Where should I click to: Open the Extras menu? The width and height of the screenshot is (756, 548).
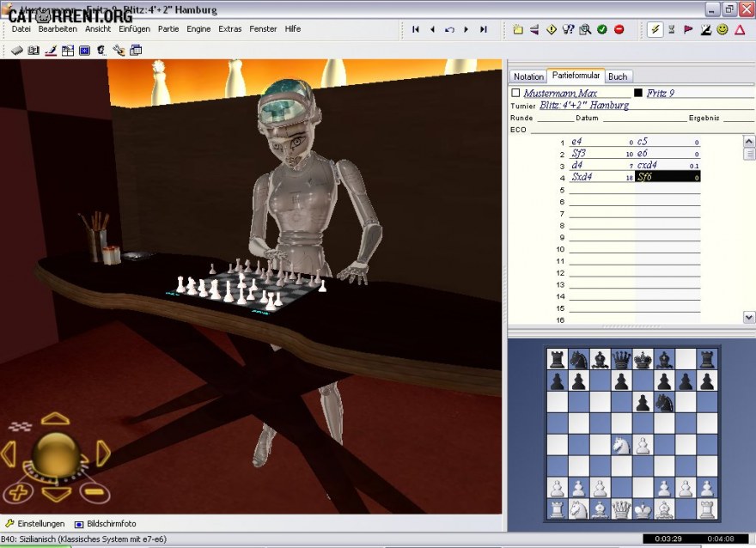(x=230, y=29)
